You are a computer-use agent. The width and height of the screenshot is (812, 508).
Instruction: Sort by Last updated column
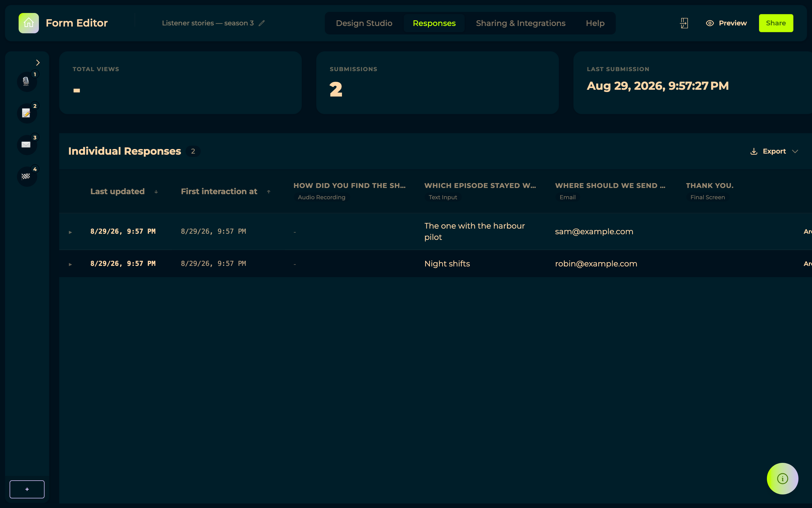pyautogui.click(x=124, y=191)
